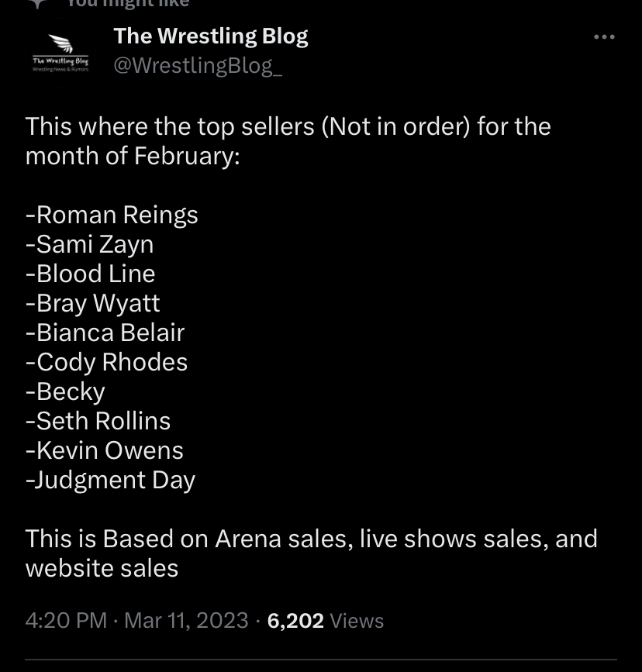Select the Sami Zayn entry
This screenshot has width=642, height=672.
(89, 244)
